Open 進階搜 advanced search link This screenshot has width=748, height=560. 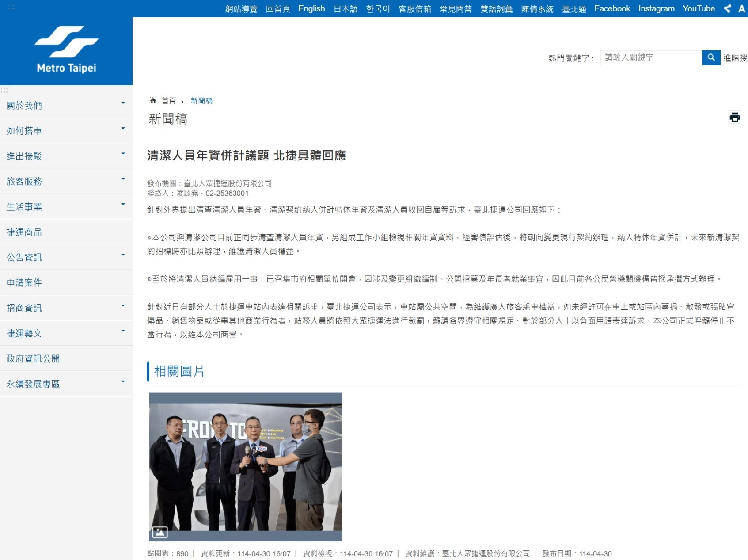tap(735, 58)
